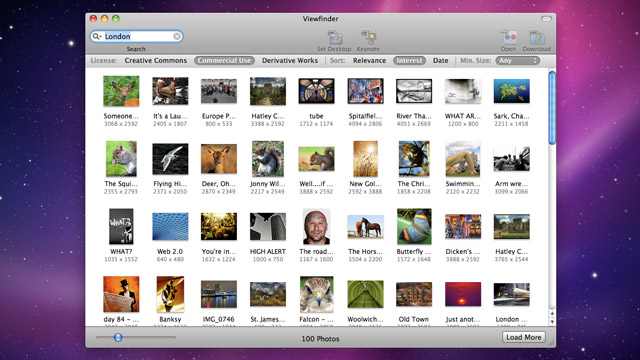This screenshot has height=360, width=640.
Task: Select the Europe P... thumbnail
Action: tap(219, 91)
